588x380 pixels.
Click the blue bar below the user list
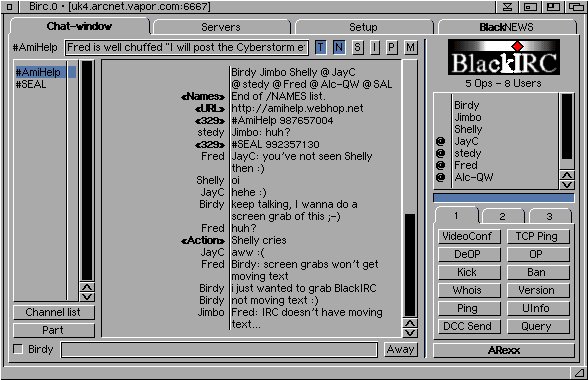(504, 198)
